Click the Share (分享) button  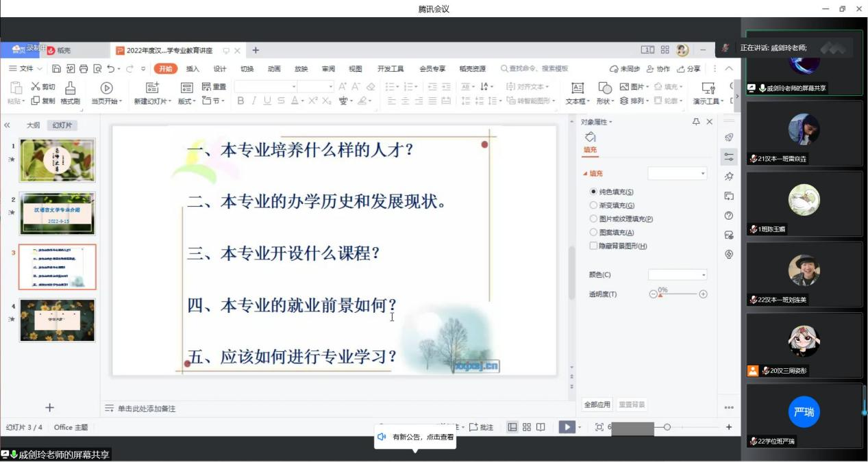pyautogui.click(x=689, y=68)
